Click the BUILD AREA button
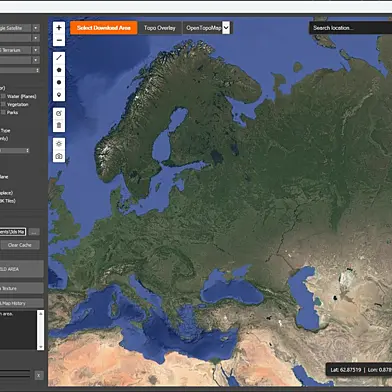392x392 pixels. click(x=22, y=269)
